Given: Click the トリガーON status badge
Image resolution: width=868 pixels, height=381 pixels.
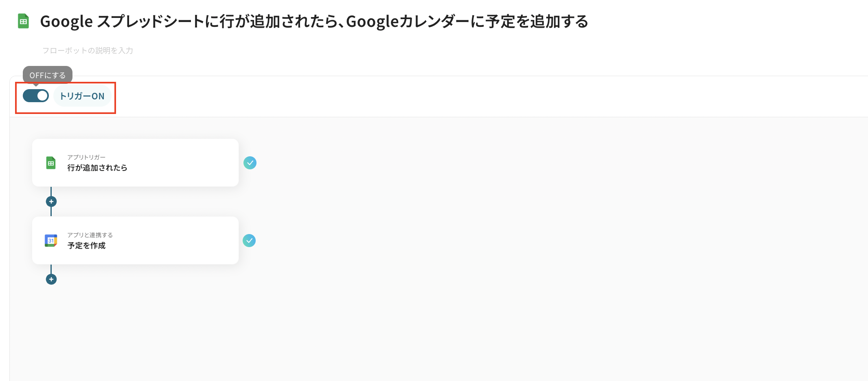Looking at the screenshot, I should (82, 96).
